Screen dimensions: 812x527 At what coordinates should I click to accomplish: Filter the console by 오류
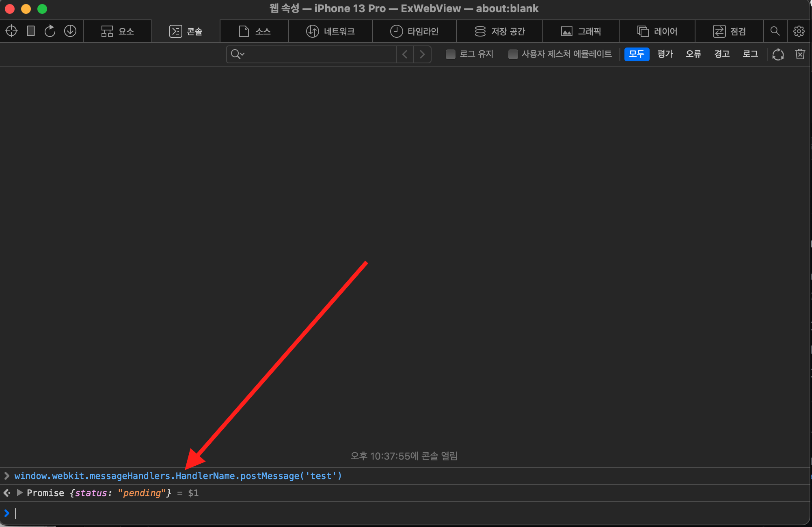693,54
